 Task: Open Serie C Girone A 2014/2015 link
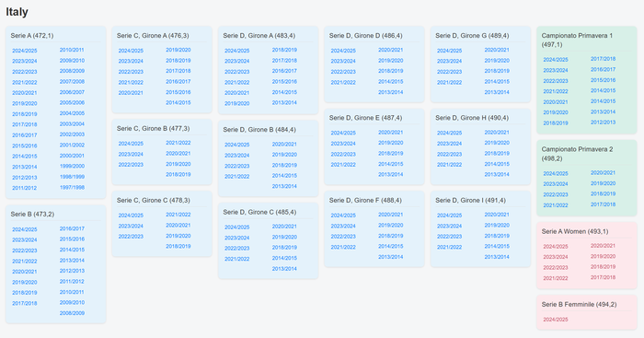click(178, 102)
